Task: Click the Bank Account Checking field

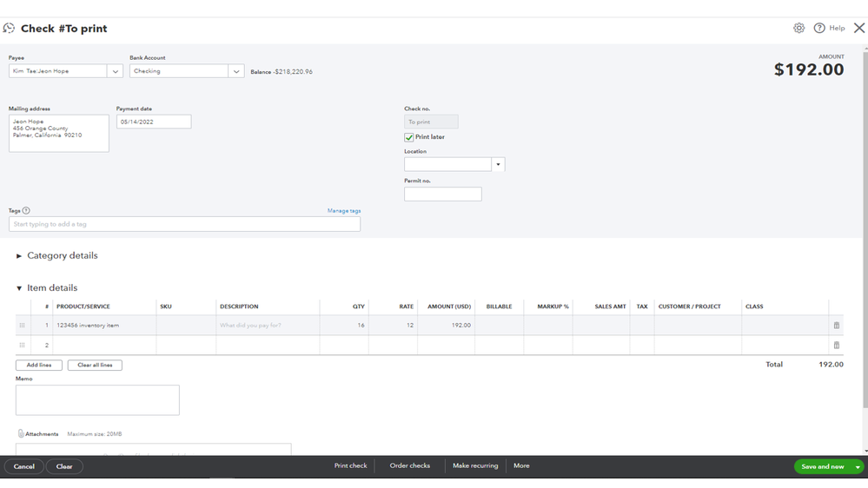Action: click(179, 71)
